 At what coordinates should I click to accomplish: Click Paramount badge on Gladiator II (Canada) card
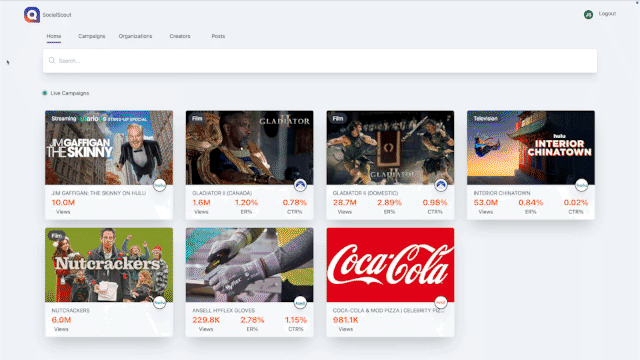pyautogui.click(x=300, y=185)
